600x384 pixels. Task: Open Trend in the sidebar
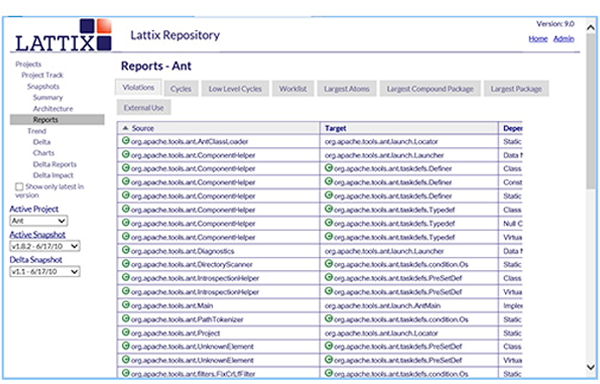[37, 131]
